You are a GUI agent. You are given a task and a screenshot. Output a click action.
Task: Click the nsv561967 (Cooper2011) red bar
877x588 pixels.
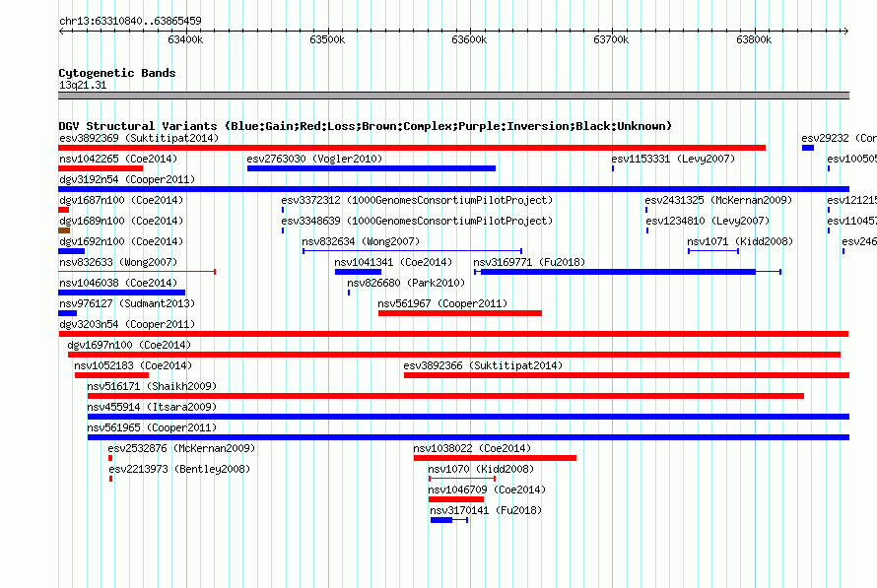click(460, 313)
